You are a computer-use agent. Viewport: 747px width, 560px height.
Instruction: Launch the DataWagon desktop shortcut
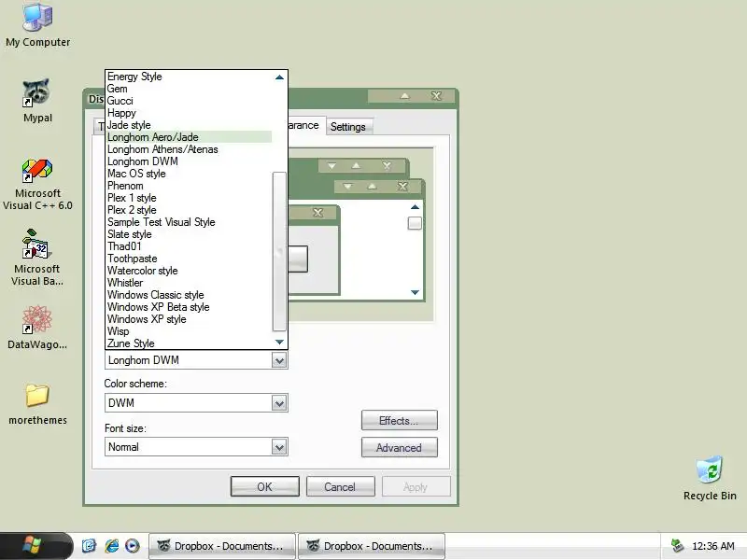[37, 328]
